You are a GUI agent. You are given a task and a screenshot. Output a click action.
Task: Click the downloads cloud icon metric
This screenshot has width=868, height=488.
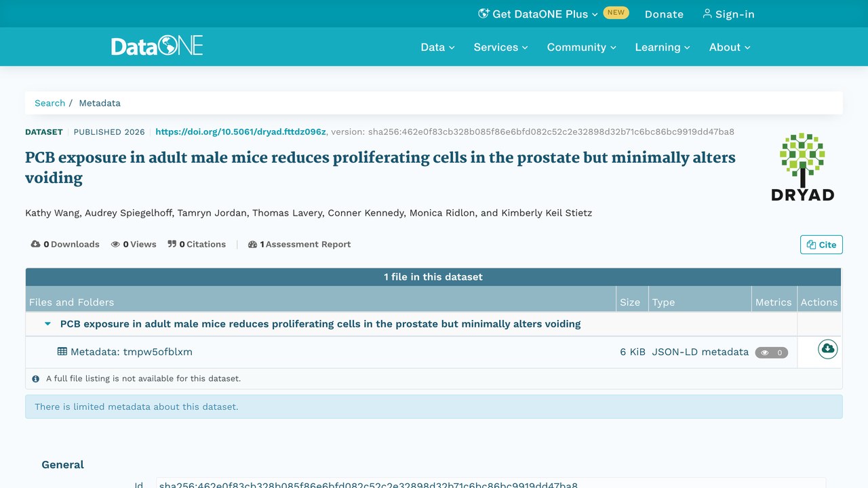click(36, 244)
